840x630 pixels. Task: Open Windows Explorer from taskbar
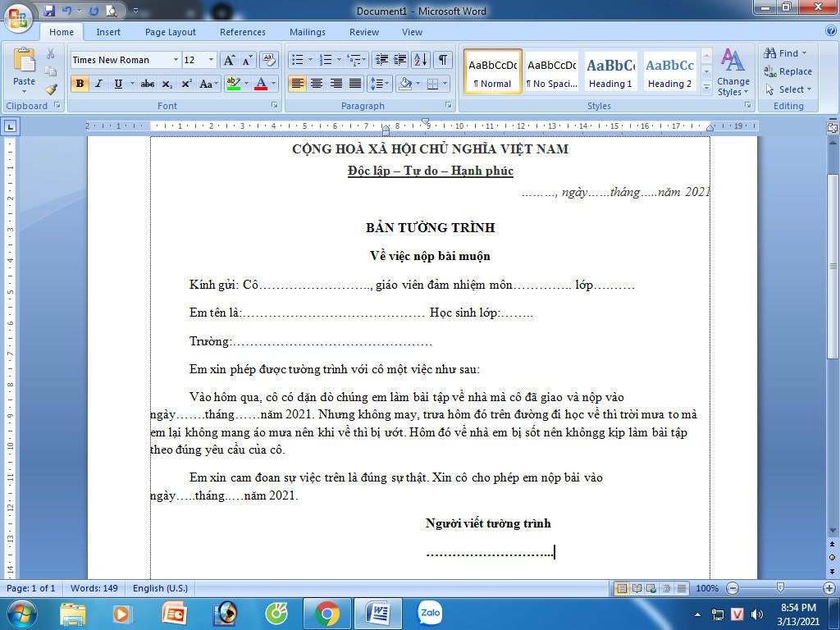(73, 614)
